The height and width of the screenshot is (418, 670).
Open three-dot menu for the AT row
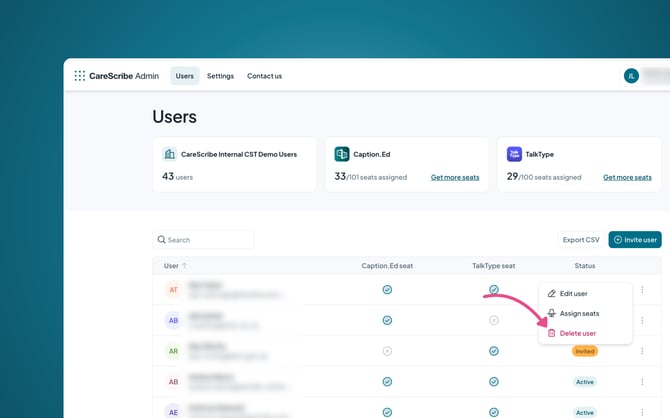(642, 290)
